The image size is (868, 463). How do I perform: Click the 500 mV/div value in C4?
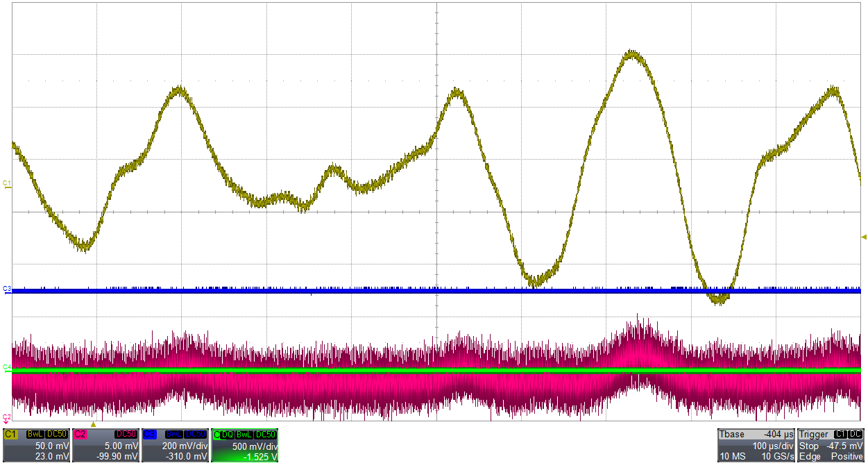255,446
